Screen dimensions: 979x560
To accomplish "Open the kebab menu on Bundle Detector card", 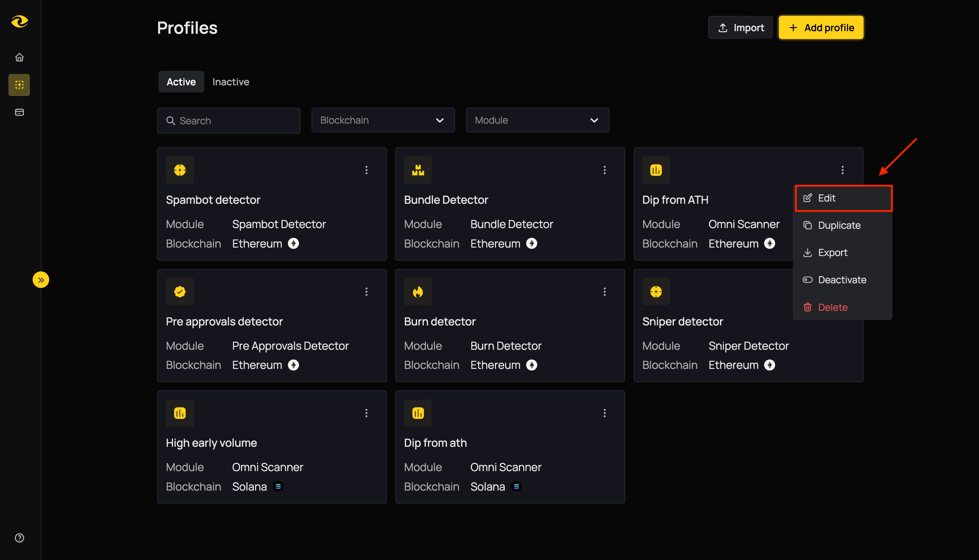I will [604, 170].
